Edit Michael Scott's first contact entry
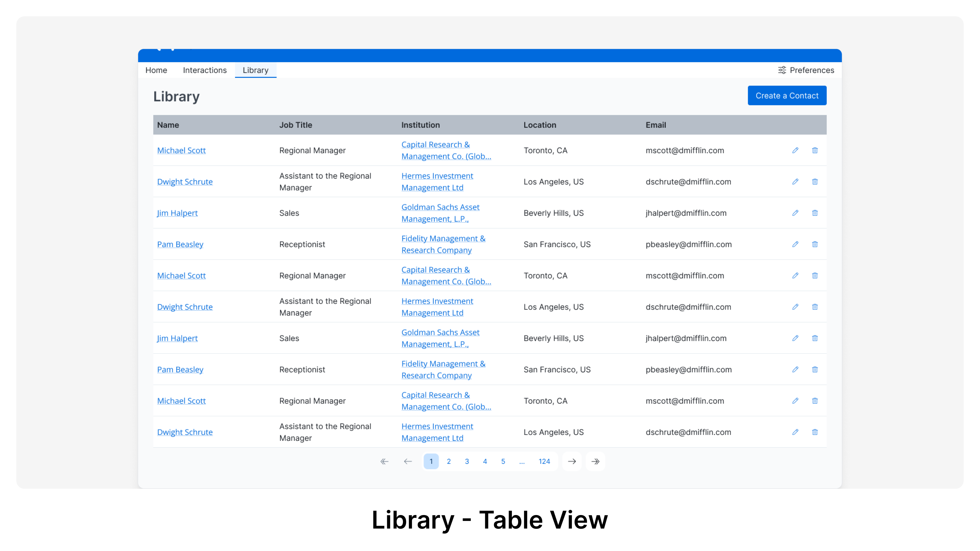 point(795,150)
